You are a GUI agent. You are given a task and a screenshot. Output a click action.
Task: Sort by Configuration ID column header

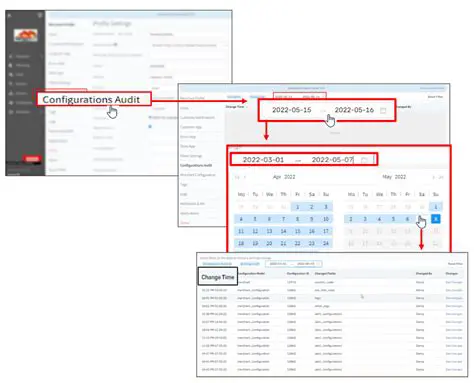point(298,274)
